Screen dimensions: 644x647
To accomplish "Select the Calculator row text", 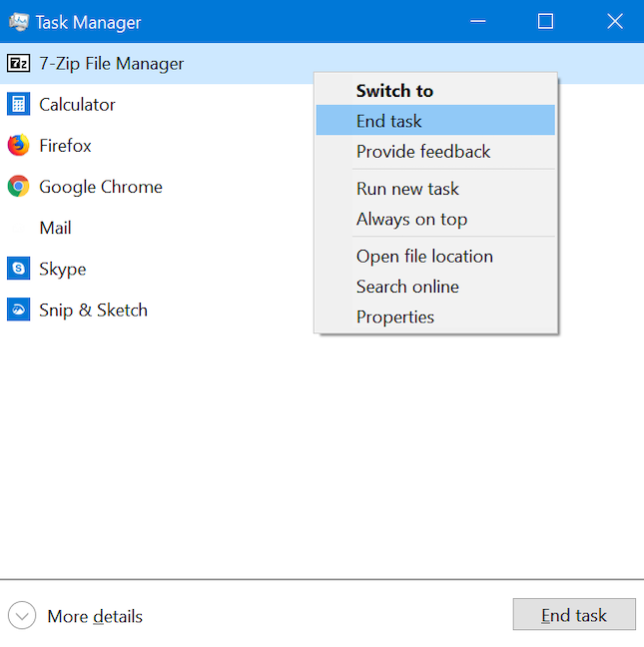I will coord(77,105).
